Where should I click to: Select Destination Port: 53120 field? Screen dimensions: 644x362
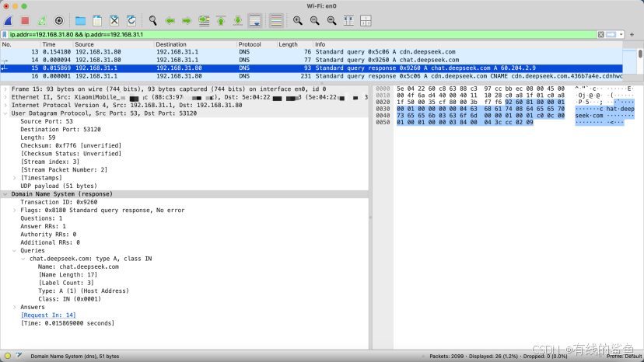[x=61, y=129]
